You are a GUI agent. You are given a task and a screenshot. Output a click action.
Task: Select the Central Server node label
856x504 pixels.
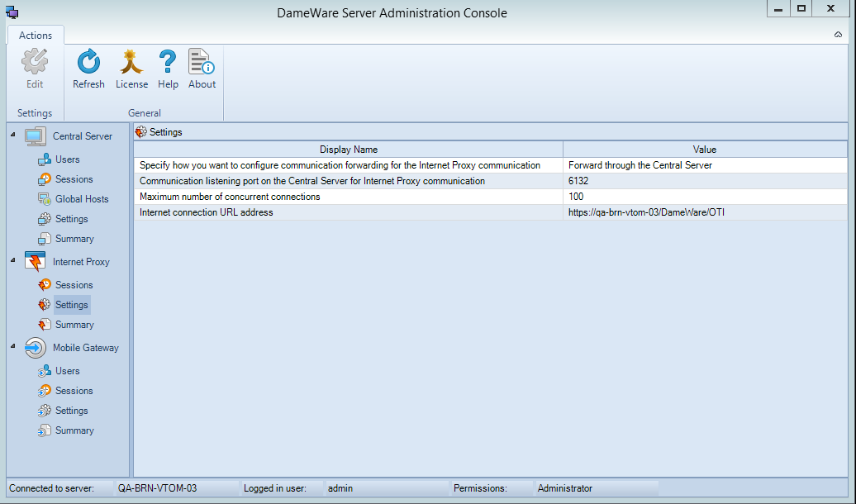pos(83,136)
